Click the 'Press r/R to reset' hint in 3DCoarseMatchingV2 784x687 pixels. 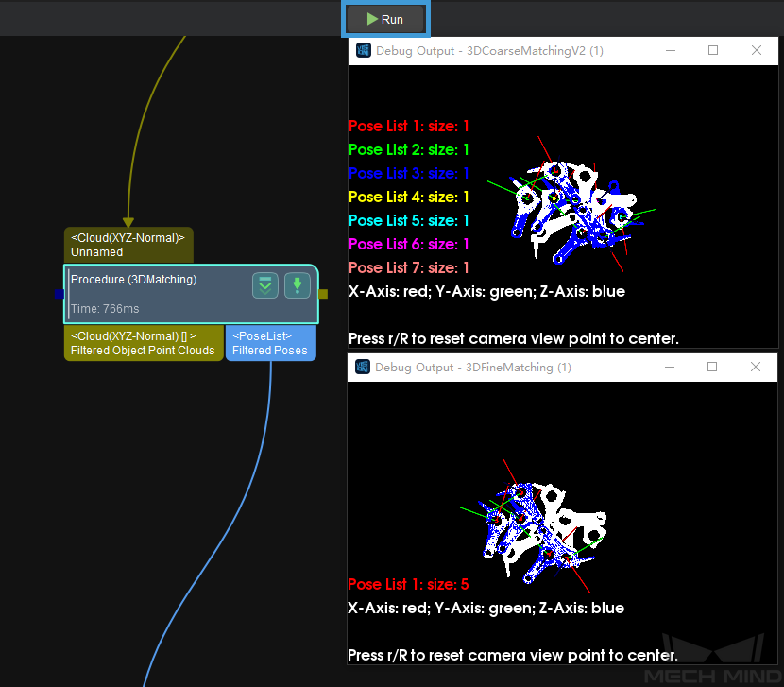coord(514,338)
